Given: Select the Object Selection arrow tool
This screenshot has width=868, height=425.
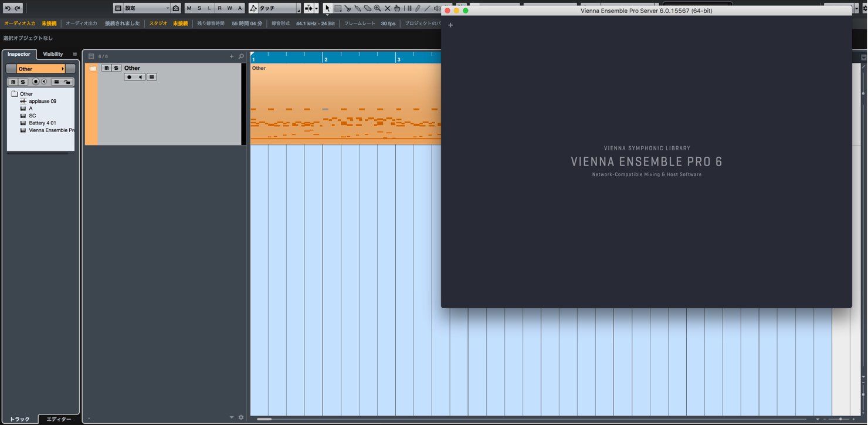Looking at the screenshot, I should pyautogui.click(x=328, y=8).
